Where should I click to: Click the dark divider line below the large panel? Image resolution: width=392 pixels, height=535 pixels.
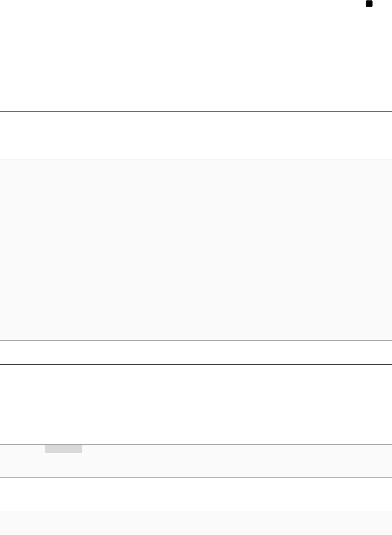196,365
